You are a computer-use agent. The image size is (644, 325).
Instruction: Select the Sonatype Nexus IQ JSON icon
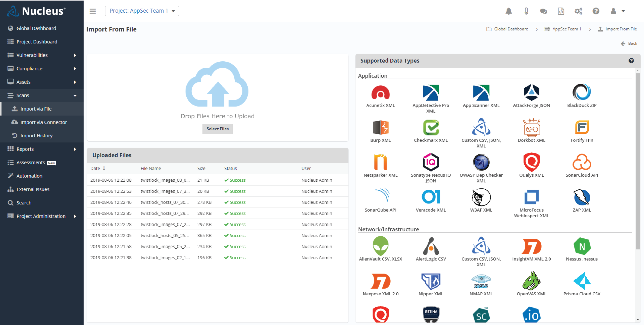(431, 162)
